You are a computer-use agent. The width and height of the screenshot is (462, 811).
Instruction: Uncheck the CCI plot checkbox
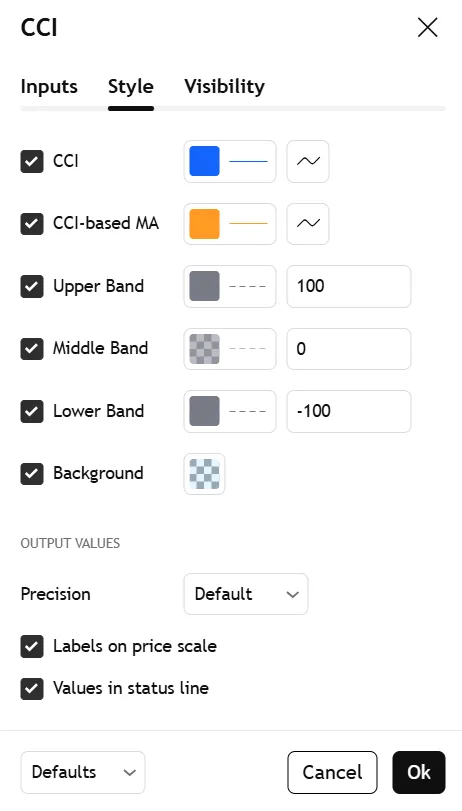point(32,161)
